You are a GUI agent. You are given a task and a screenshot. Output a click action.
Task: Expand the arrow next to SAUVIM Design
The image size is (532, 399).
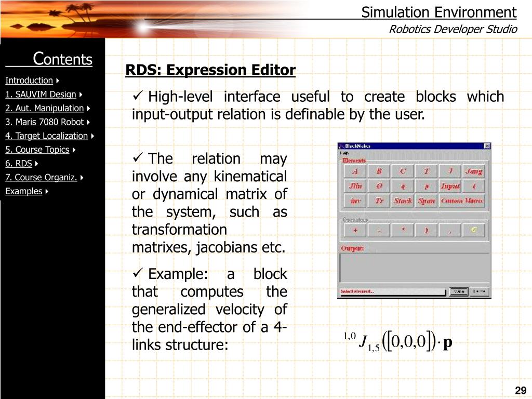81,95
